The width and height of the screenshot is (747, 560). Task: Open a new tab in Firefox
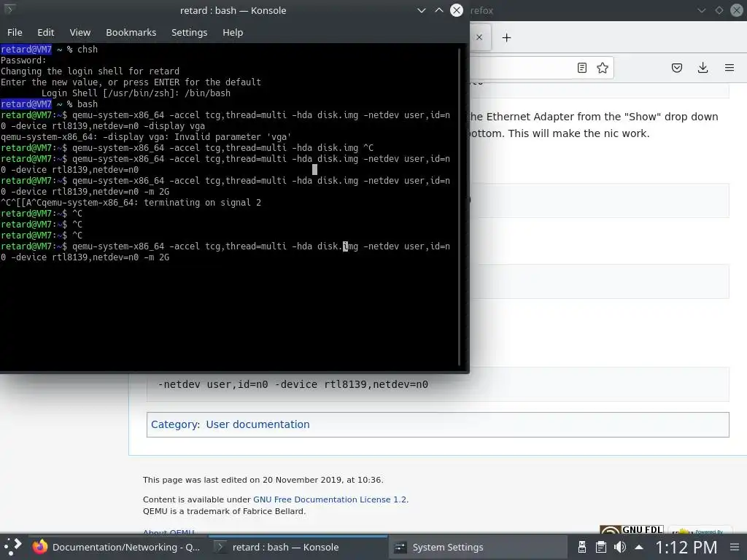[x=506, y=38]
